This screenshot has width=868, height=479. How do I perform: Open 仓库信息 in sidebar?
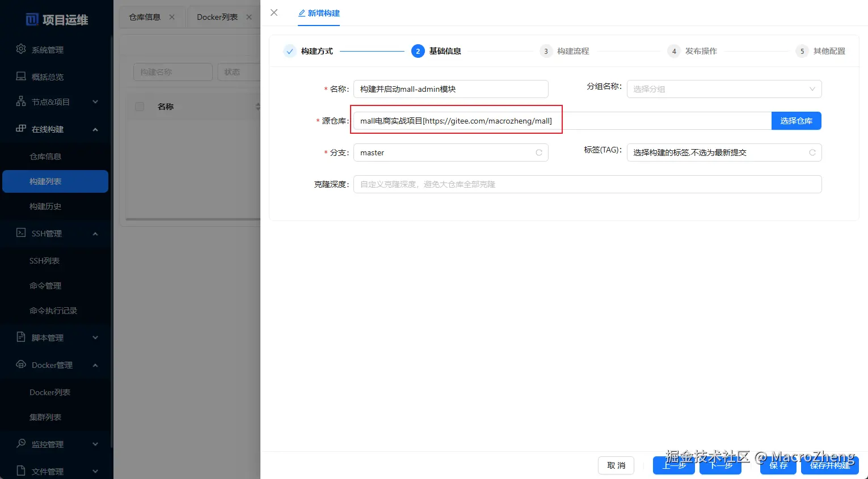[56, 156]
